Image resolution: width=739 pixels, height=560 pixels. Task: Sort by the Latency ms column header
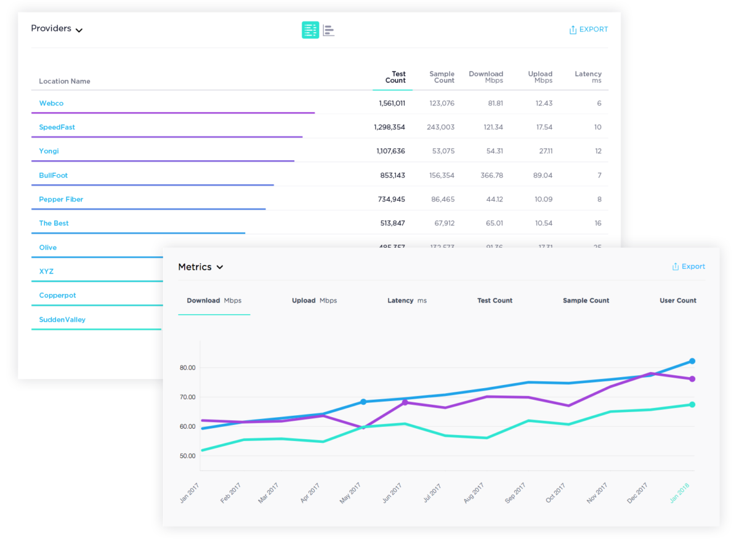[x=588, y=77]
